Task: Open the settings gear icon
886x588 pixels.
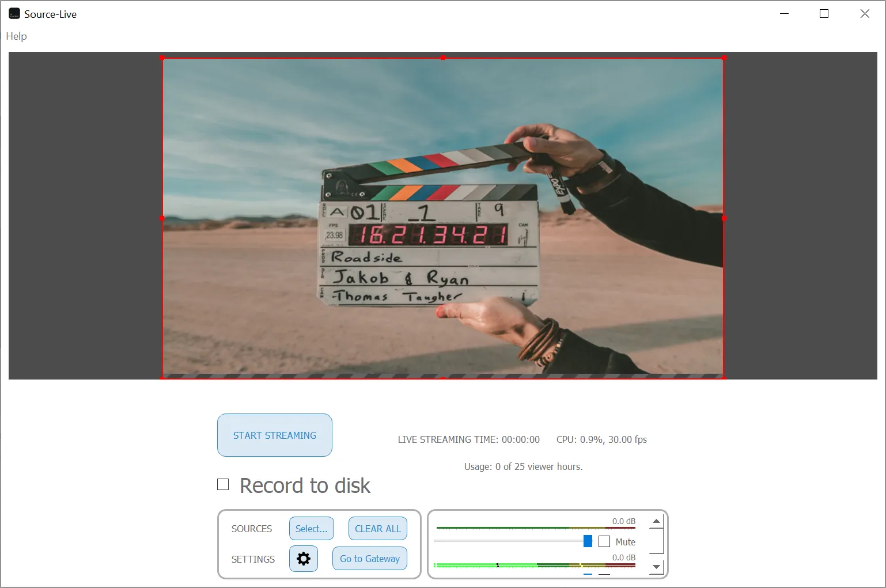Action: tap(304, 559)
